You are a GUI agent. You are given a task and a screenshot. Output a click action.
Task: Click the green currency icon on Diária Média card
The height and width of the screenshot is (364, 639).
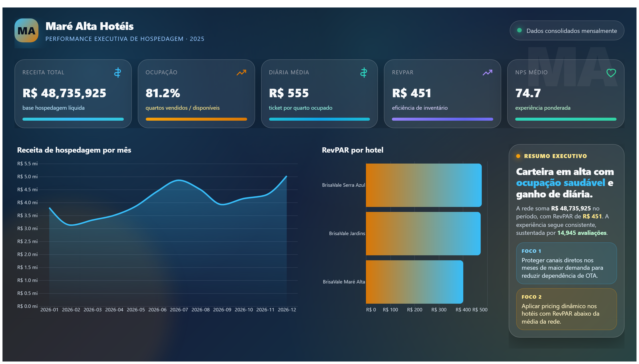(363, 73)
